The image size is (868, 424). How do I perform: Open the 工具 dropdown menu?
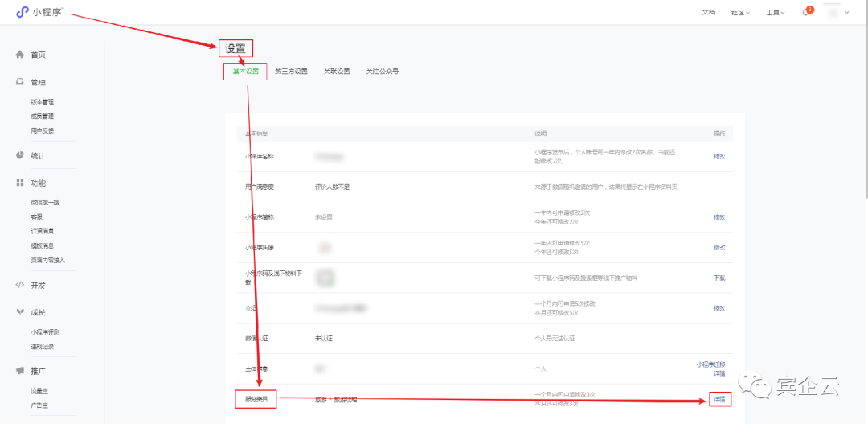(x=776, y=12)
